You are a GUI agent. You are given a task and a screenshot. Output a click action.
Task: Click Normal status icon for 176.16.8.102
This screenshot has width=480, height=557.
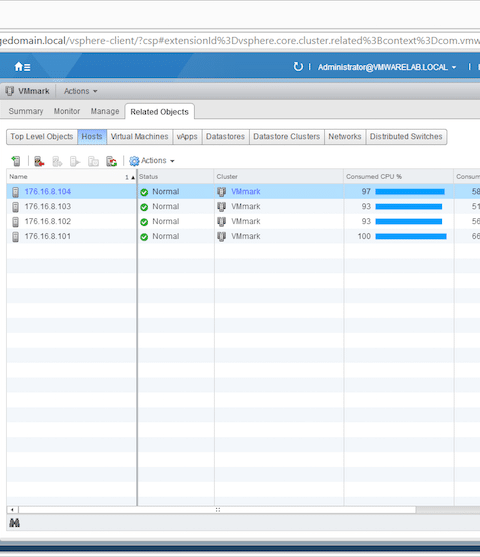144,222
